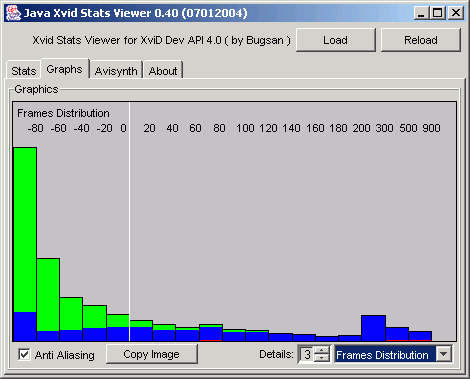Select the Frames Distribution combo box text
The height and width of the screenshot is (379, 470).
point(382,355)
